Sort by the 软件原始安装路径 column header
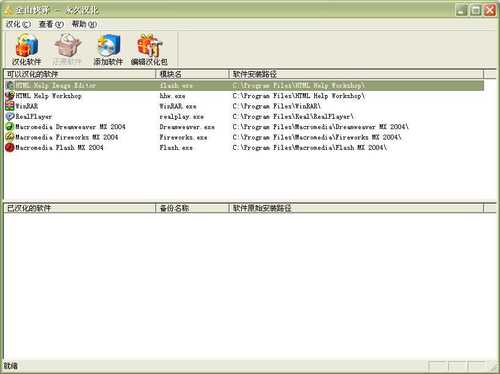This screenshot has width=500, height=374. (x=356, y=208)
